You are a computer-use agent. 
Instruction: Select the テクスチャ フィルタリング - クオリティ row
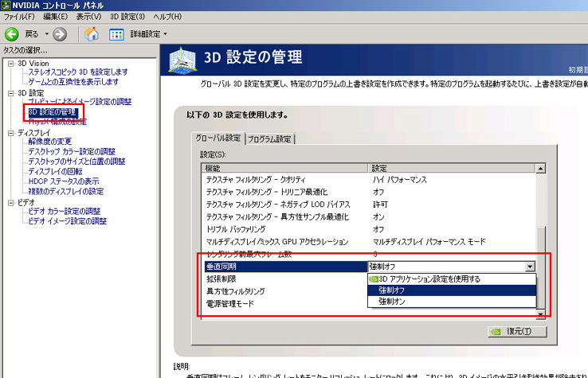coord(369,180)
